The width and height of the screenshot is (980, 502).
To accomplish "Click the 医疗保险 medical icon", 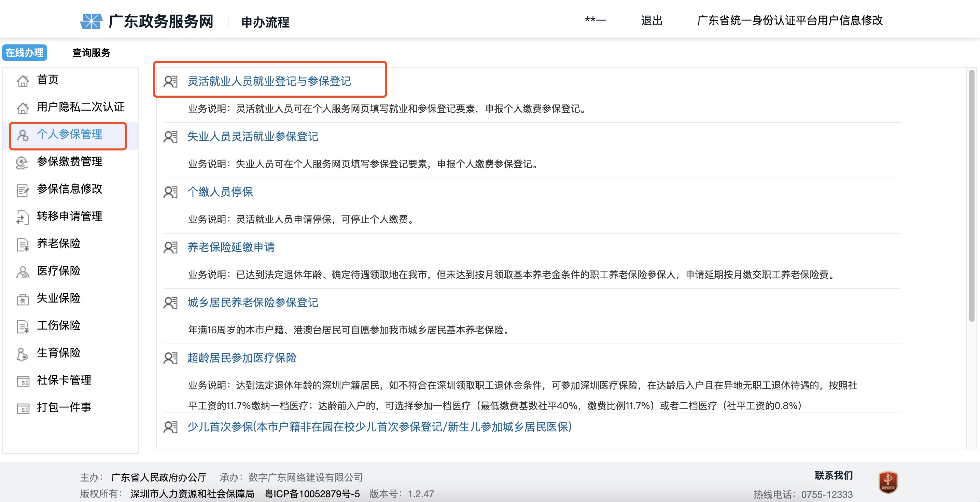I will coord(23,271).
